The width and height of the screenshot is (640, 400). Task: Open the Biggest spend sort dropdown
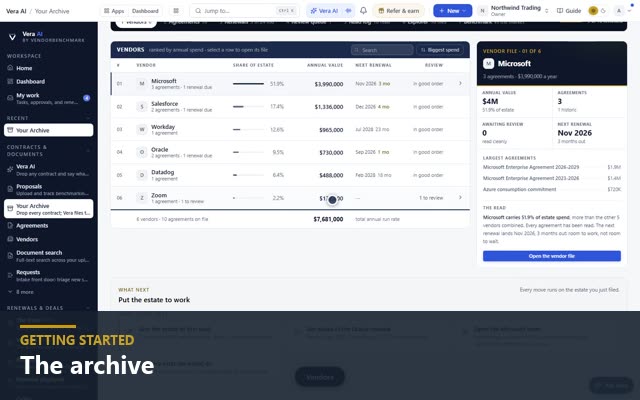pyautogui.click(x=440, y=50)
